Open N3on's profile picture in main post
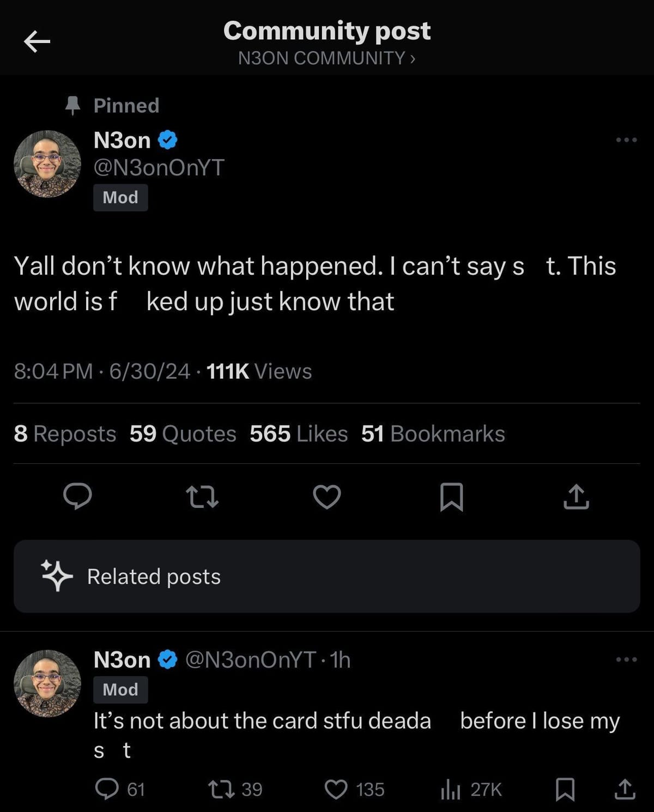654x812 pixels. (47, 164)
